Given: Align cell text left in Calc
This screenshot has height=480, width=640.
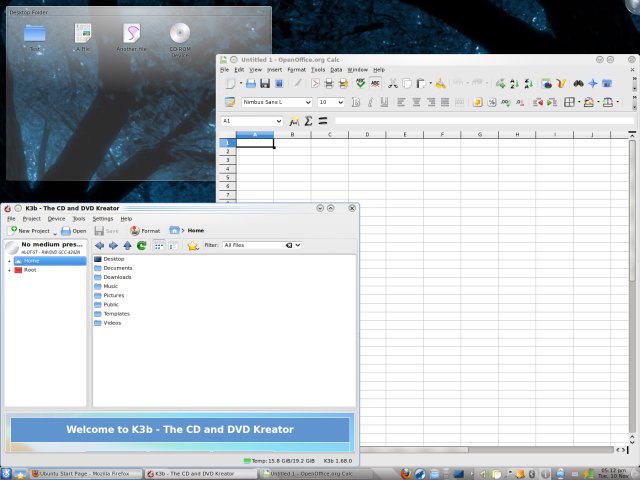Looking at the screenshot, I should click(x=401, y=102).
